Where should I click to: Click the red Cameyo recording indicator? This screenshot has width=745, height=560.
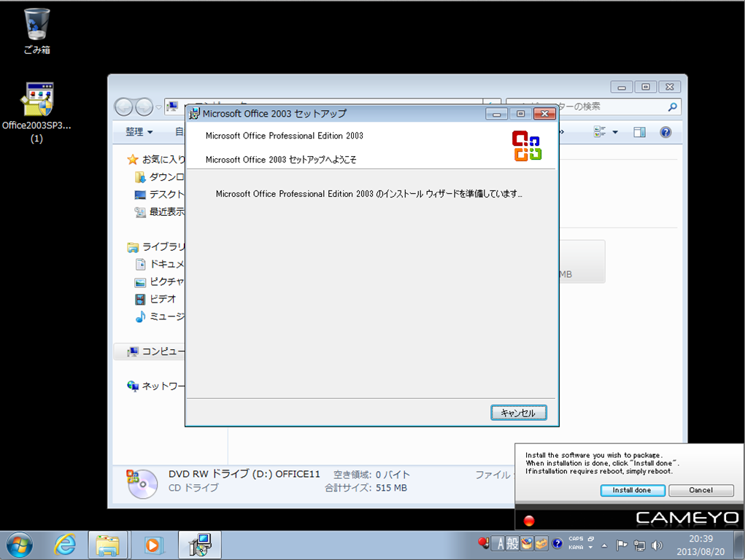[x=529, y=521]
